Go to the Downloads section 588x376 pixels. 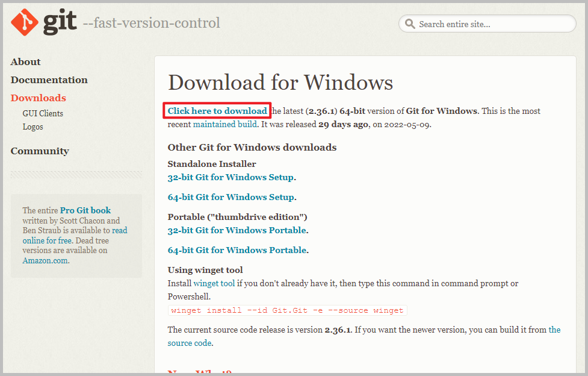[39, 98]
